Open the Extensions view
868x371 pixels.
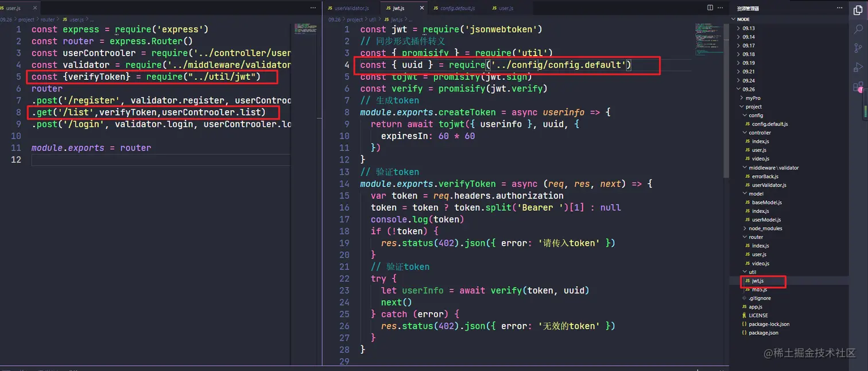858,87
